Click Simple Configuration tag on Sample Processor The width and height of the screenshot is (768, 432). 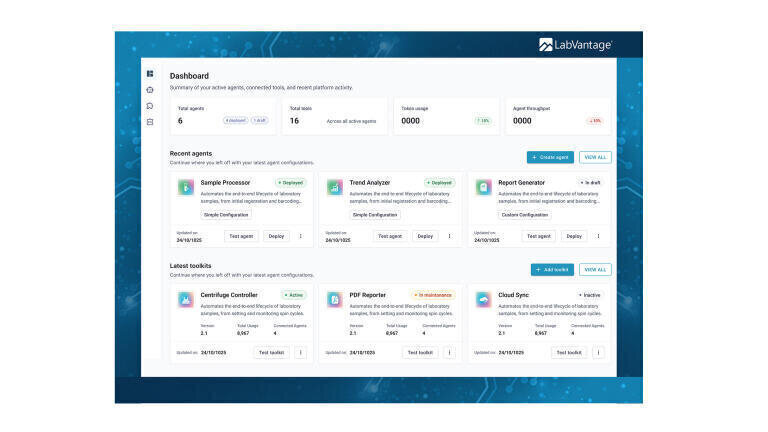coord(226,215)
